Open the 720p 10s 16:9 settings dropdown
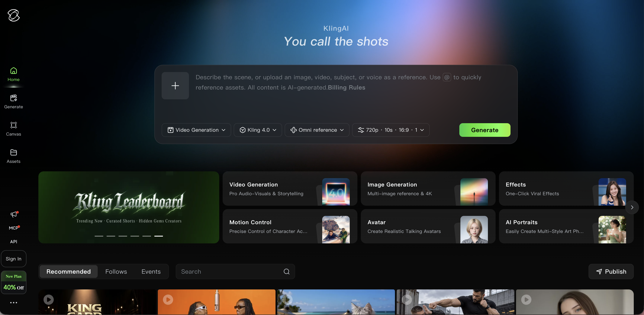The height and width of the screenshot is (315, 644). 391,130
